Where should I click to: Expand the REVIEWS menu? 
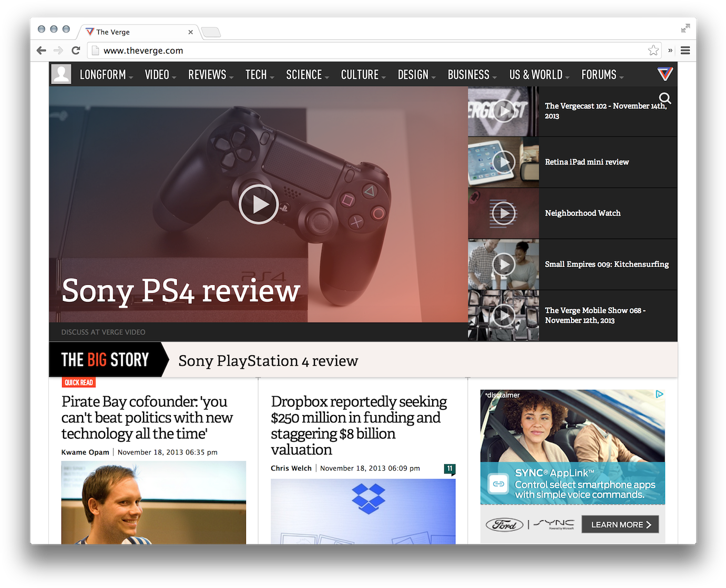pyautogui.click(x=211, y=75)
